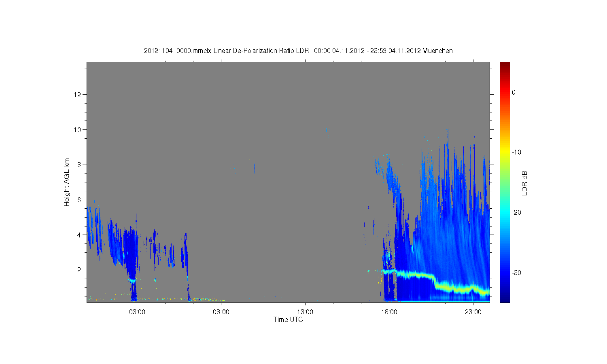Click the plot title text
The image size is (607, 364).
(298, 51)
